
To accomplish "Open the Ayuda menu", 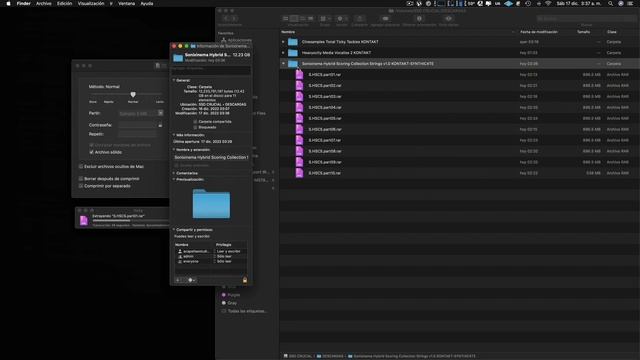I will [x=147, y=4].
